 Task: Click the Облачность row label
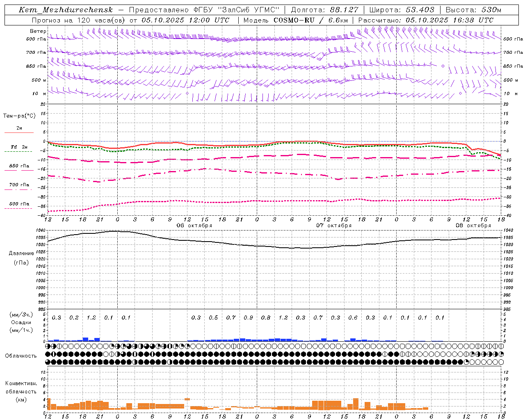[x=21, y=356]
